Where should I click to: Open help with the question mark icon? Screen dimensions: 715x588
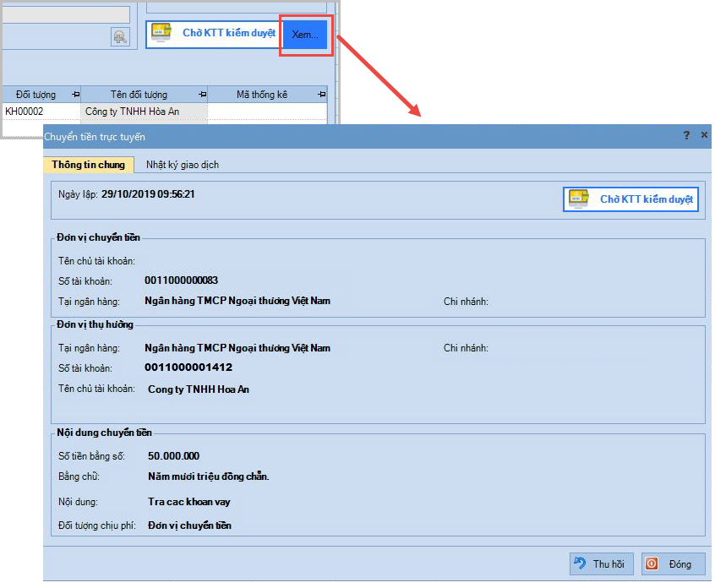[x=686, y=135]
